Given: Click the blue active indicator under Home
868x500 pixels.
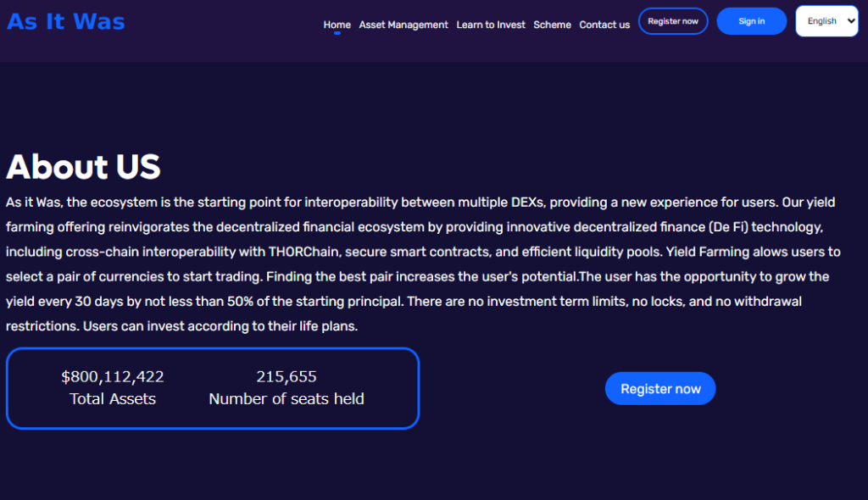Looking at the screenshot, I should [x=337, y=34].
